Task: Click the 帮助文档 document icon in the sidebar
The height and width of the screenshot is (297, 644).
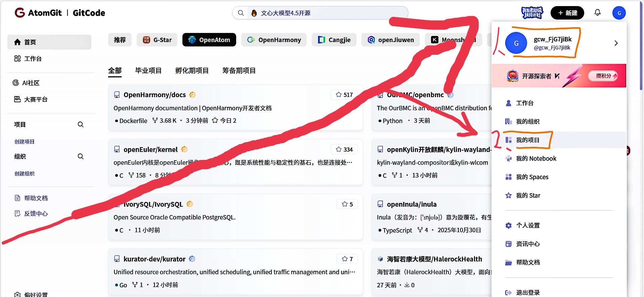Action: point(17,198)
